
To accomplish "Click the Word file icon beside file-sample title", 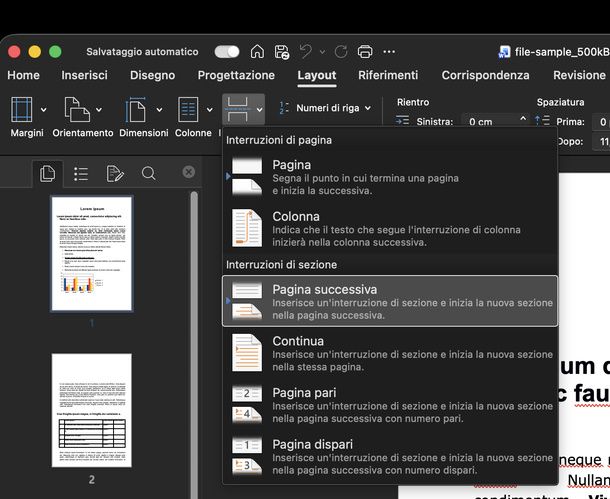I will [x=504, y=52].
